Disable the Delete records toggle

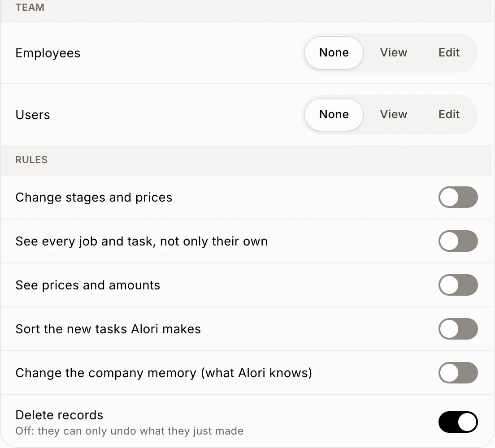tap(458, 422)
